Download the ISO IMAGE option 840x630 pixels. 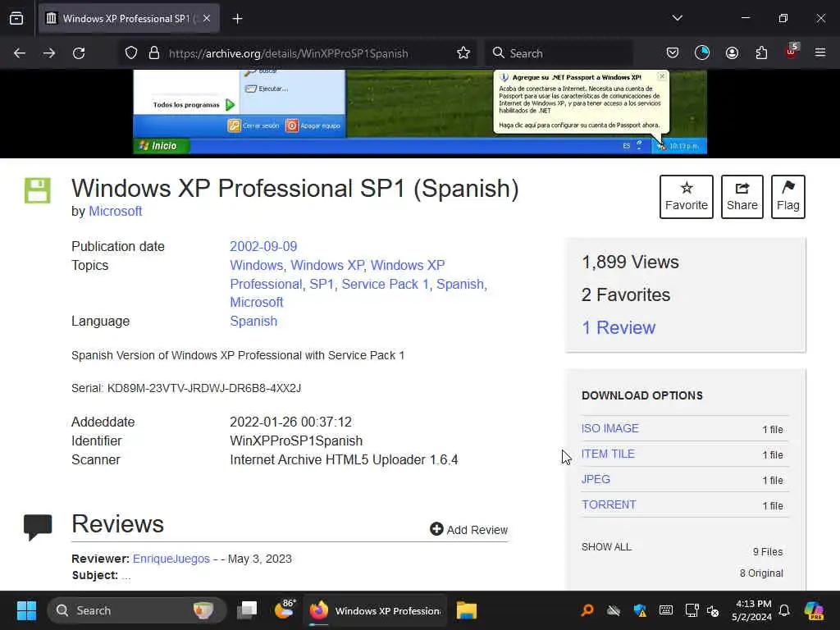(610, 428)
